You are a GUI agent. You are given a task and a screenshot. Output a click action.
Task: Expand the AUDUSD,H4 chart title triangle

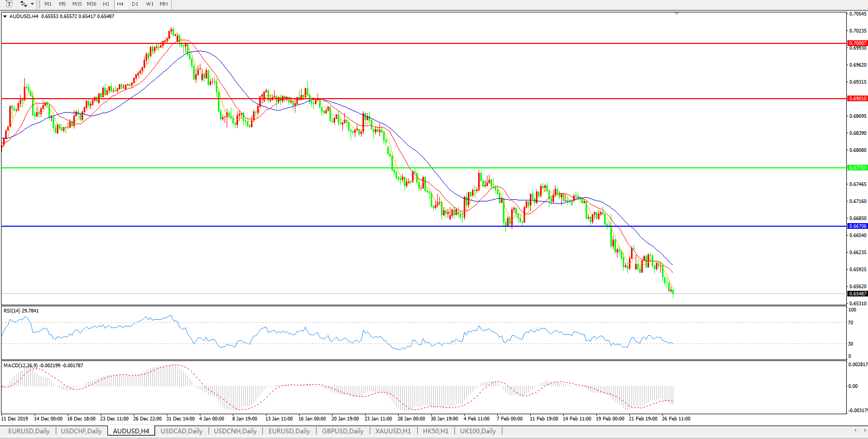point(5,17)
